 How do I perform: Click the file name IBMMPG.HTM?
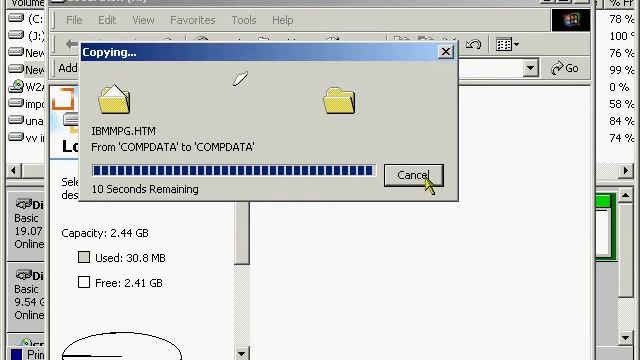123,131
